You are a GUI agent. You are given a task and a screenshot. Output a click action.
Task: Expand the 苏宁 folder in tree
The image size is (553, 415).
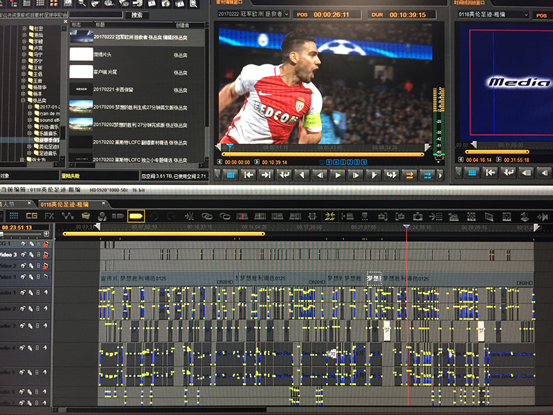click(x=24, y=61)
